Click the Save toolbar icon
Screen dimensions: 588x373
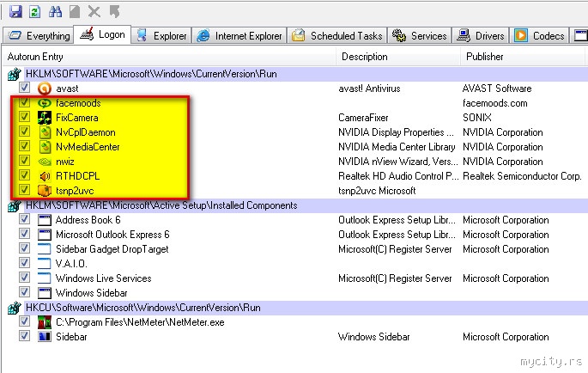16,11
